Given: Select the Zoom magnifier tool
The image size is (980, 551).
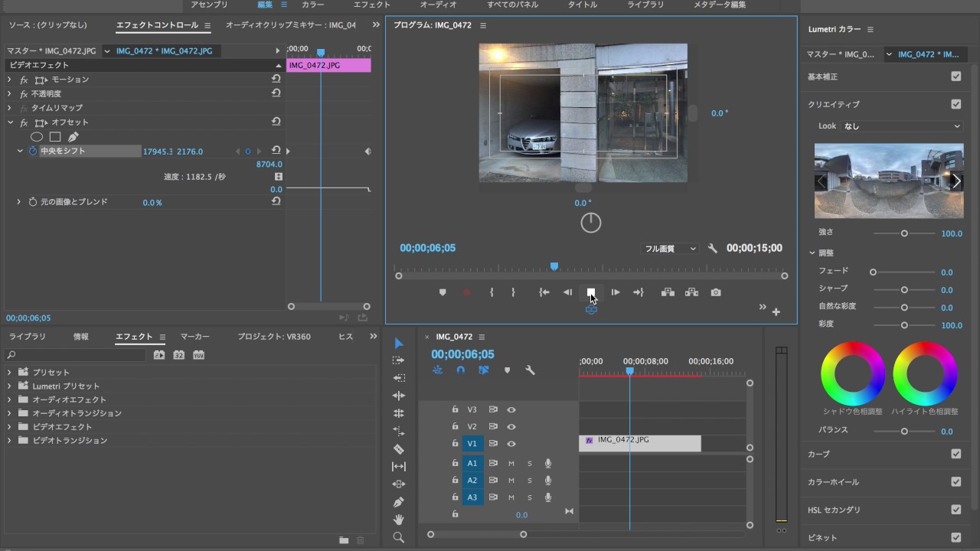Looking at the screenshot, I should click(x=398, y=537).
